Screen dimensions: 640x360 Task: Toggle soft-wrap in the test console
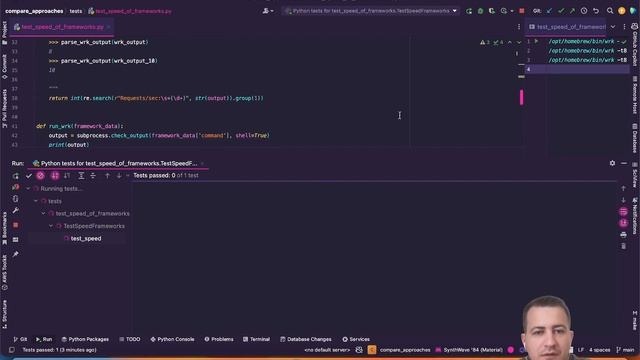623,211
